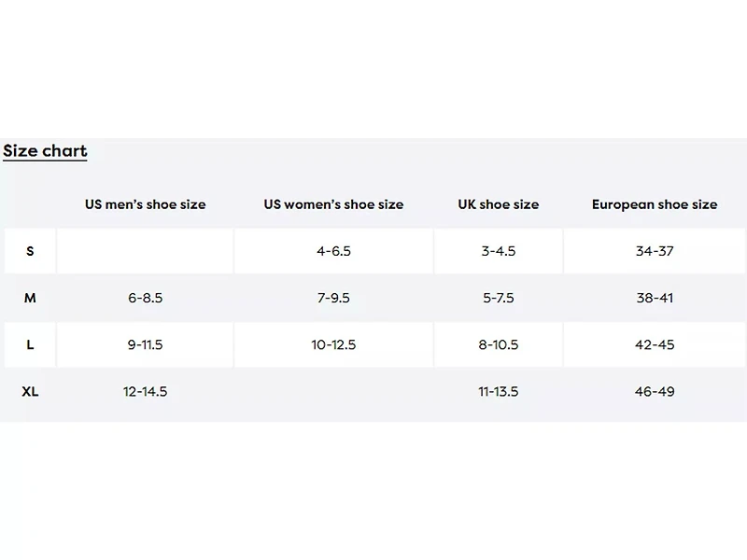Click the 3-4.5 UK size cell

tap(498, 251)
